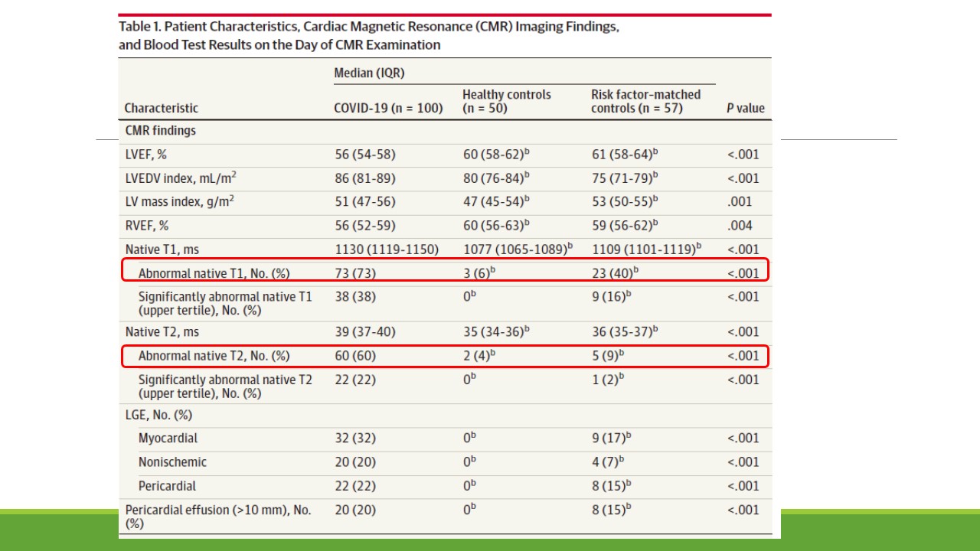Click the Abnormal native T1 row label

[x=214, y=273]
